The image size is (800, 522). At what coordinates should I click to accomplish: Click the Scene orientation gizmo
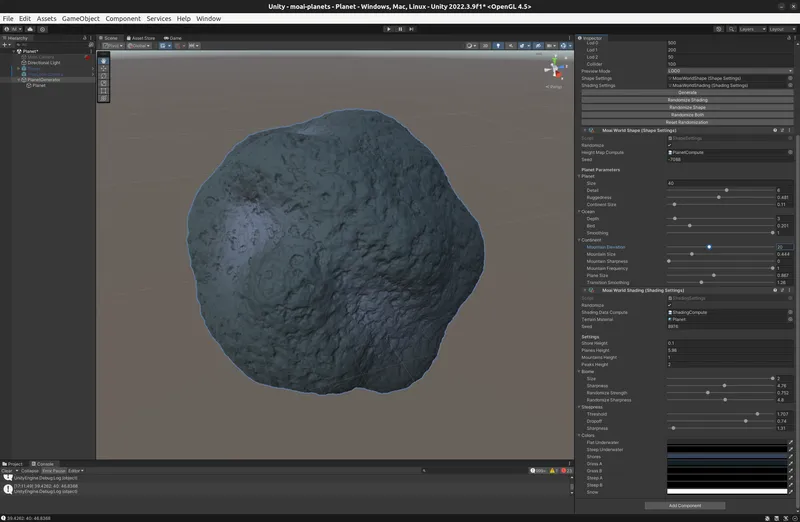coord(555,68)
